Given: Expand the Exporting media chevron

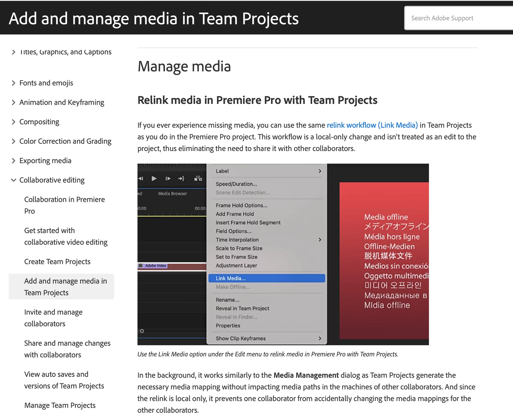Looking at the screenshot, I should tap(14, 161).
